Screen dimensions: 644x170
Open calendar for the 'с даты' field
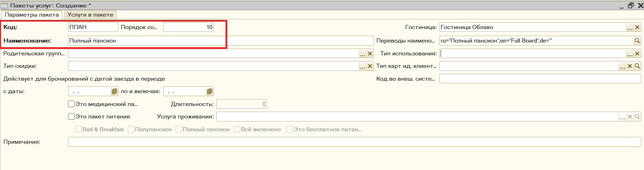point(114,91)
